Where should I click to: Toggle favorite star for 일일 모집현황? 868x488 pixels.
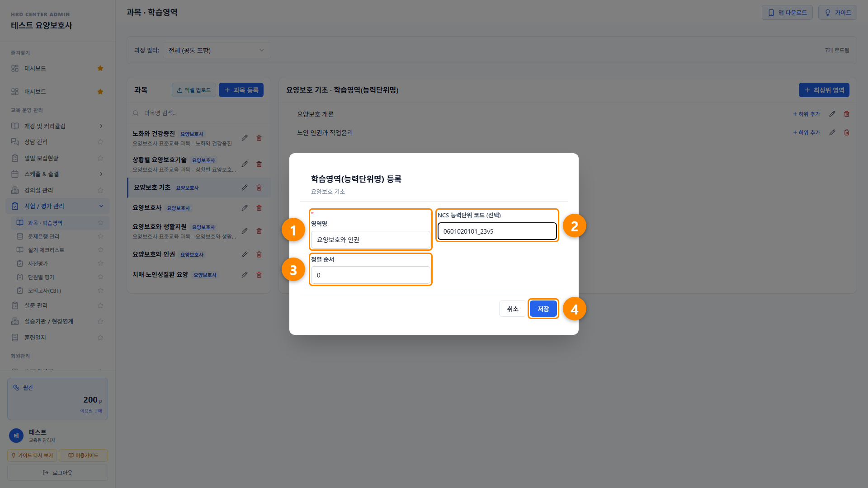(x=100, y=158)
